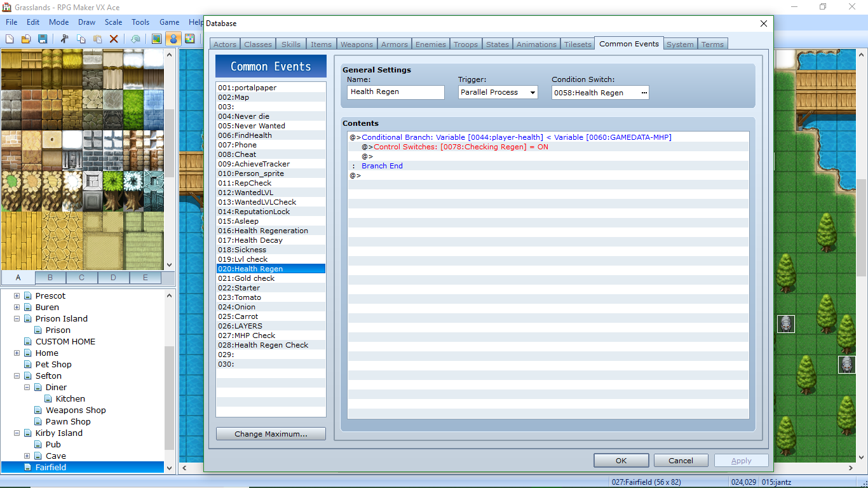The width and height of the screenshot is (868, 488).
Task: Click the map tree scrollbar down arrow
Action: tap(169, 468)
